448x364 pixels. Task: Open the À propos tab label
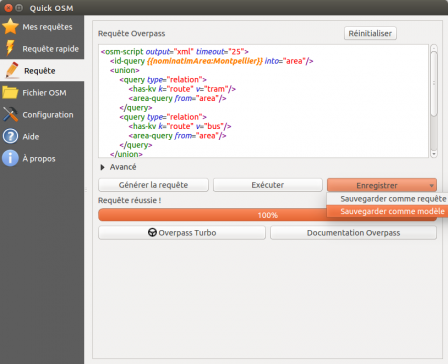pyautogui.click(x=39, y=159)
